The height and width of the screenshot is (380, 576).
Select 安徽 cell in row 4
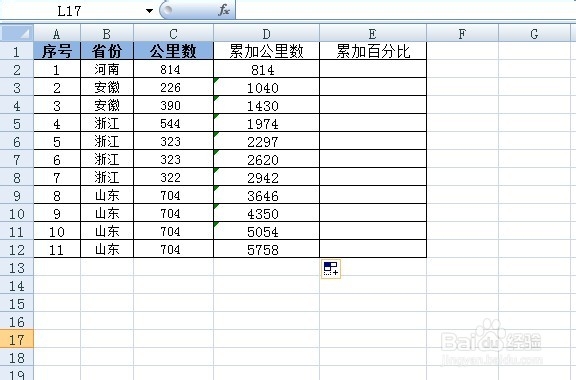[107, 105]
